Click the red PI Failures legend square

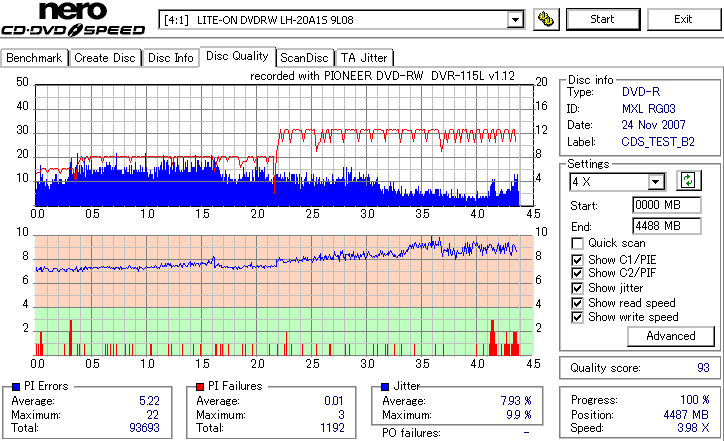(x=200, y=387)
